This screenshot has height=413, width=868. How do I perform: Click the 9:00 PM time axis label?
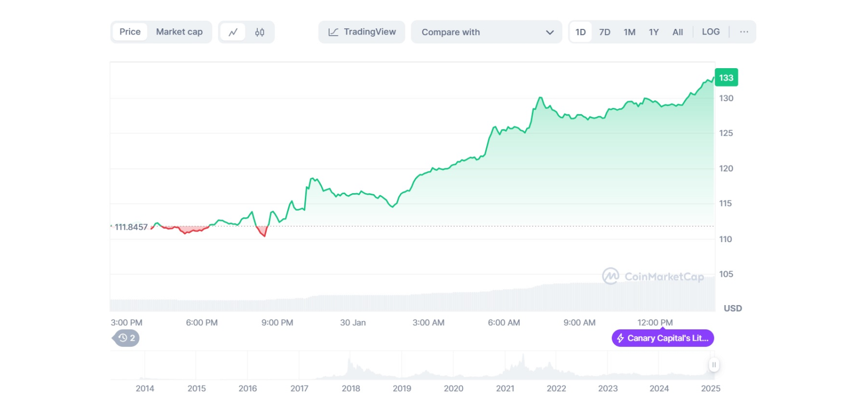click(x=277, y=323)
